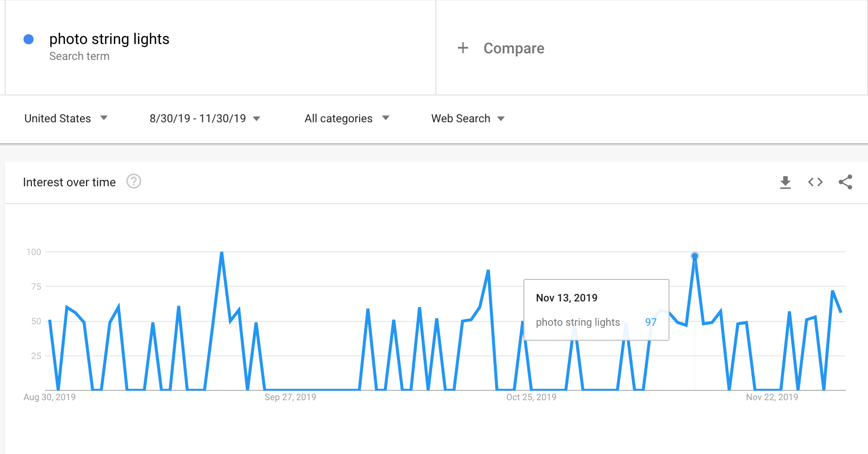Click the blue dot for photo string lights
Image resolution: width=868 pixels, height=454 pixels.
click(29, 39)
